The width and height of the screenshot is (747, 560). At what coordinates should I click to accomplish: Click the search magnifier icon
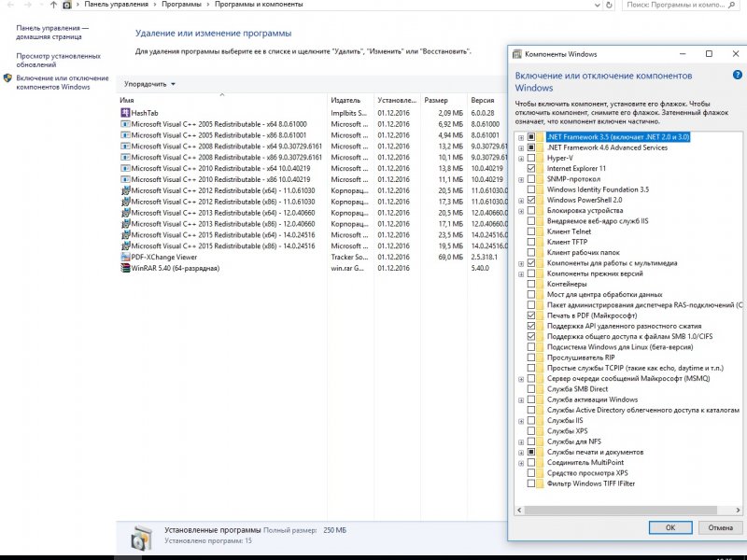(x=732, y=5)
